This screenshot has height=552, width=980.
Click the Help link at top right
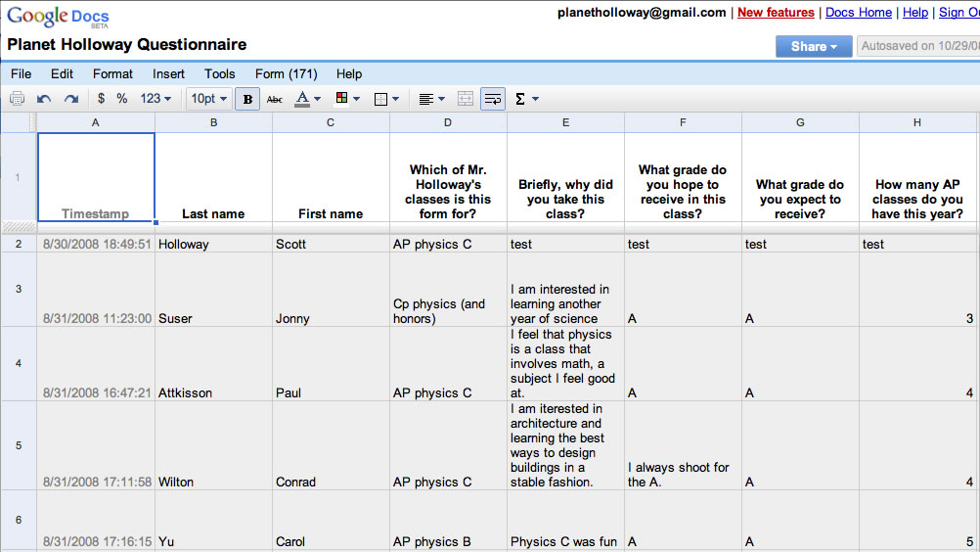[915, 13]
